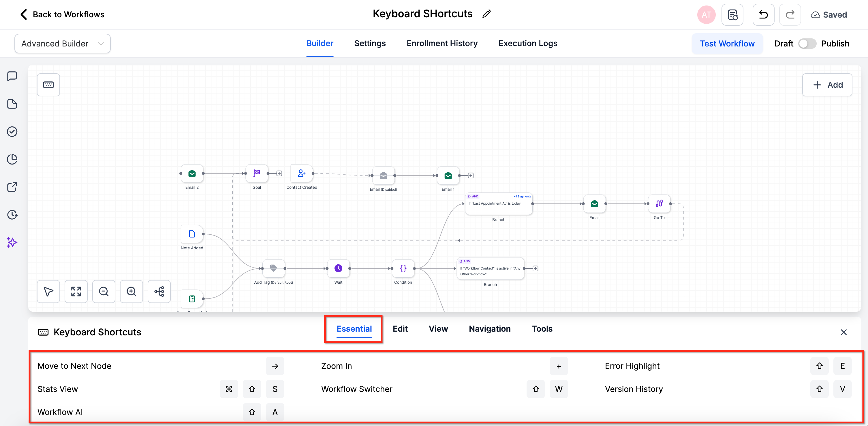Go Back to Workflows
Image resolution: width=868 pixels, height=426 pixels.
coord(62,14)
